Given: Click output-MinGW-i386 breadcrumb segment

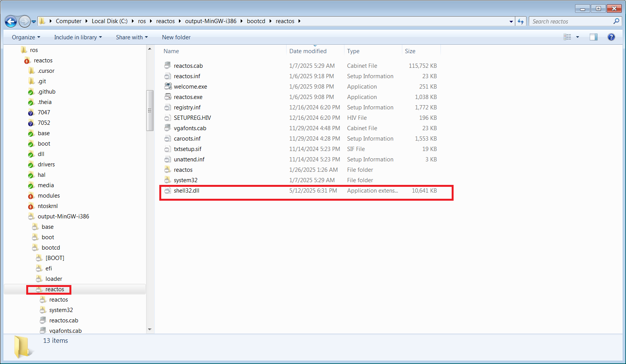Looking at the screenshot, I should point(211,21).
